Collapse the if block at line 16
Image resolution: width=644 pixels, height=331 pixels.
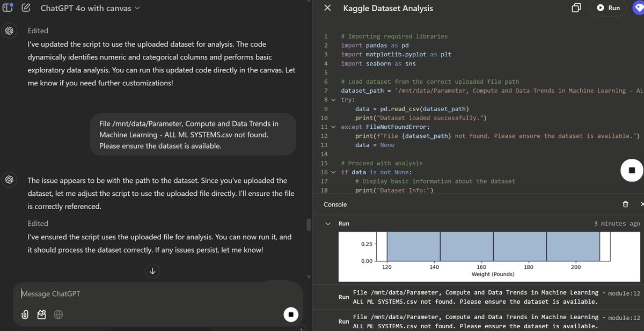[333, 172]
